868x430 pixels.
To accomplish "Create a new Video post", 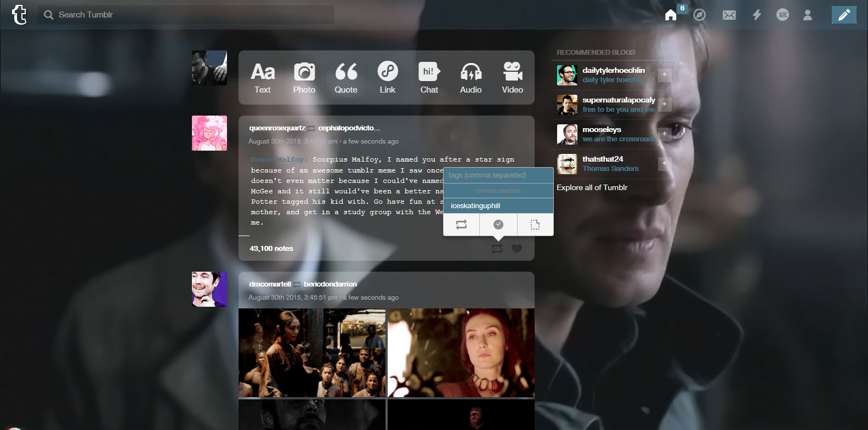I will click(513, 78).
